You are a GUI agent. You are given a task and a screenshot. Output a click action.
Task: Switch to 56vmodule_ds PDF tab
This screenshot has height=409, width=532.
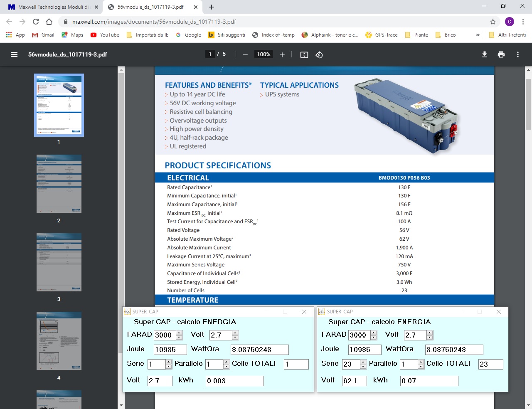[152, 7]
